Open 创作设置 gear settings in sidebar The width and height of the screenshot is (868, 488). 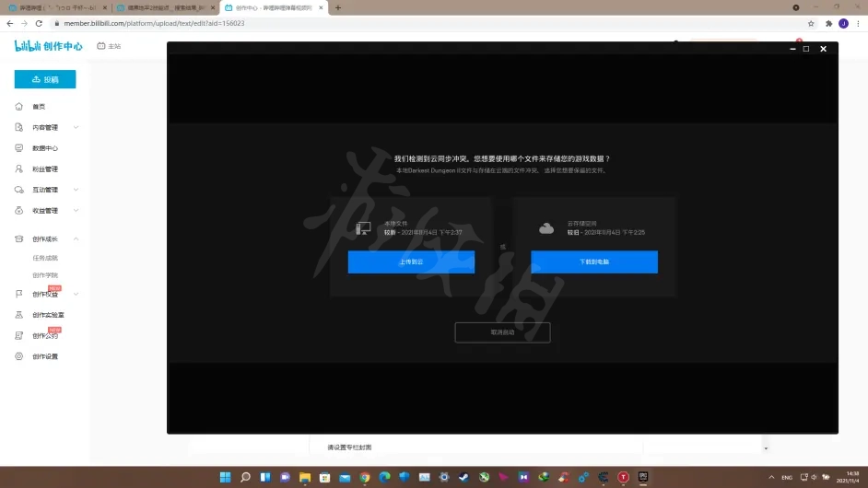45,356
